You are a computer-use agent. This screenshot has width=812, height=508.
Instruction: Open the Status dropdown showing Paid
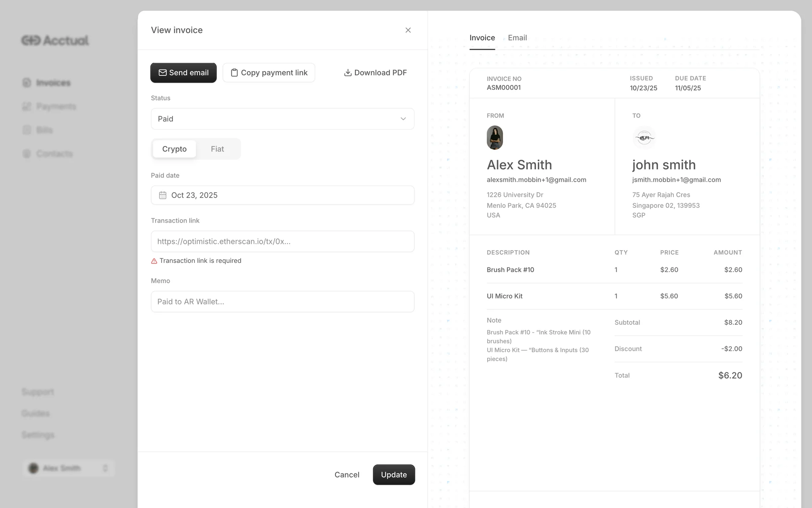[x=282, y=119]
